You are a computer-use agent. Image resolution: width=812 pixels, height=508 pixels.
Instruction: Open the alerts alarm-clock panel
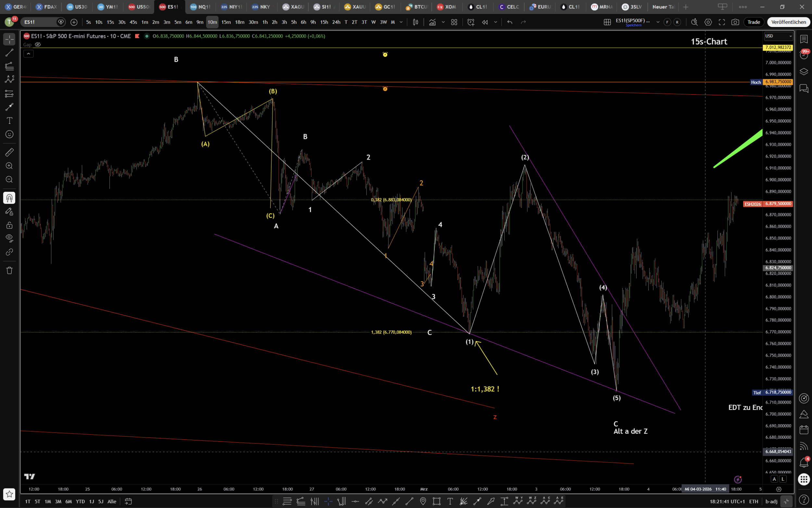pyautogui.click(x=804, y=55)
